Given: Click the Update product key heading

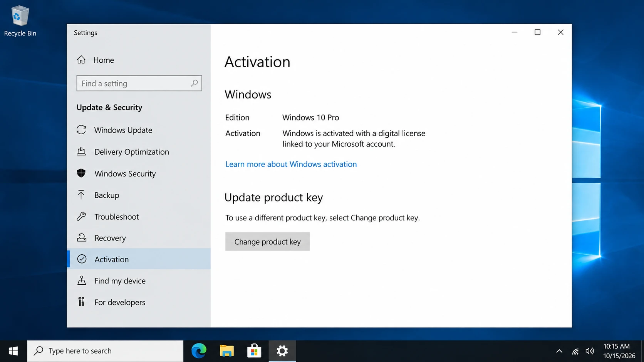Looking at the screenshot, I should [273, 197].
